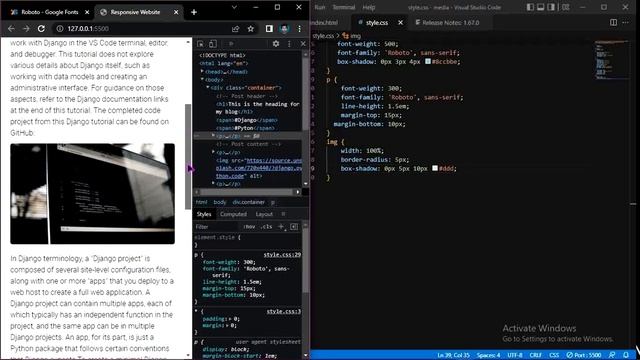Screen dimensions: 640x360
Task: Toggle the computed styles sidebar icon
Action: pos(294,227)
